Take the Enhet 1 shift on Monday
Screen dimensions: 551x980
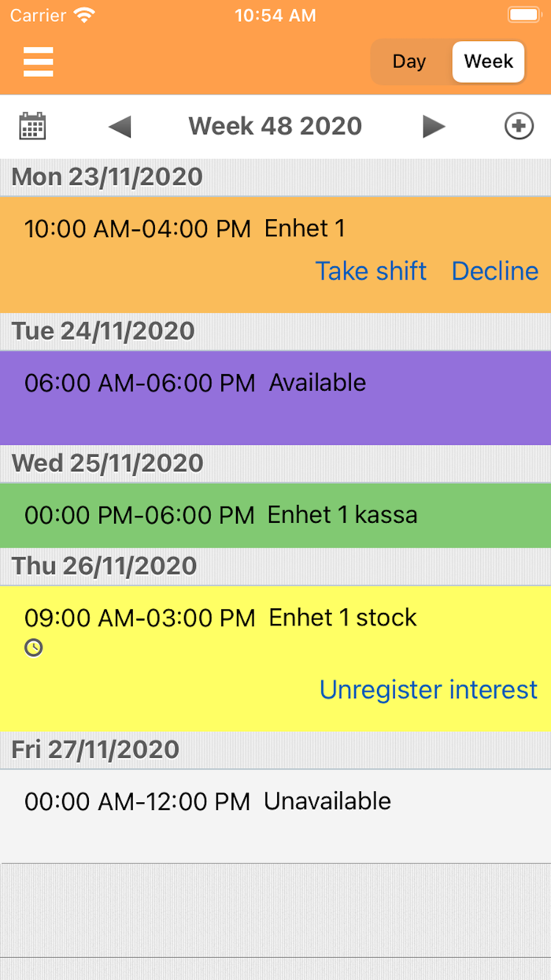pos(371,270)
